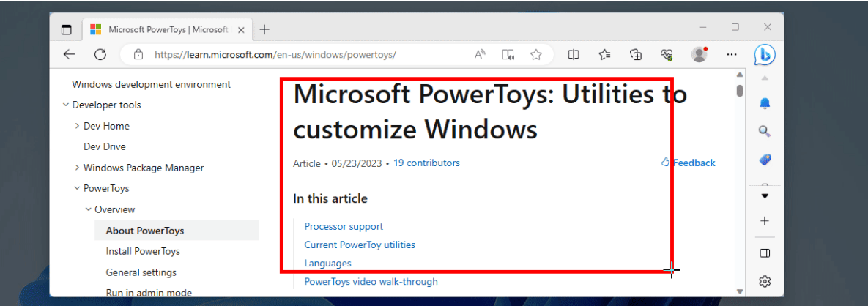Open Windows development environment nav item
Viewport: 868px width, 306px height.
point(151,84)
